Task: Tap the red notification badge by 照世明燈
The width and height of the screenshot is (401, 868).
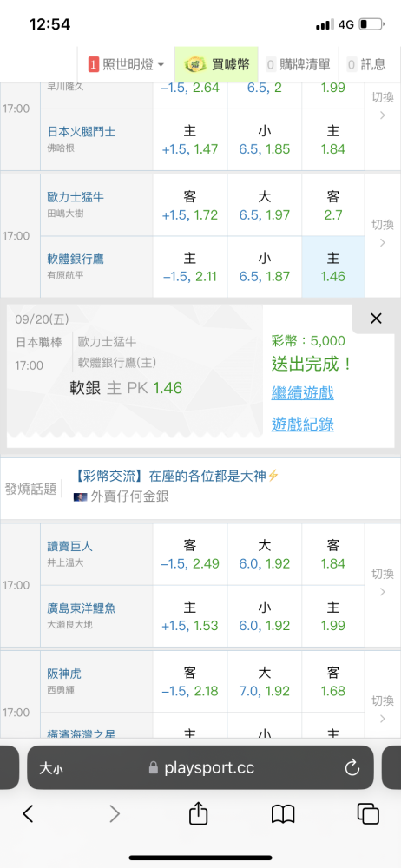Action: pos(93,65)
